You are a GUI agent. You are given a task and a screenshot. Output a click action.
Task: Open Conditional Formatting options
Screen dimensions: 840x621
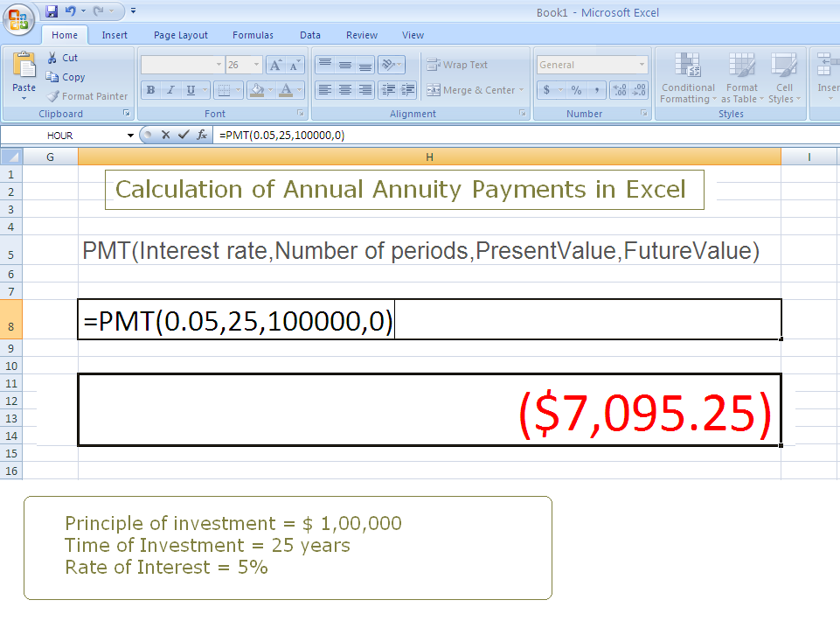(687, 79)
